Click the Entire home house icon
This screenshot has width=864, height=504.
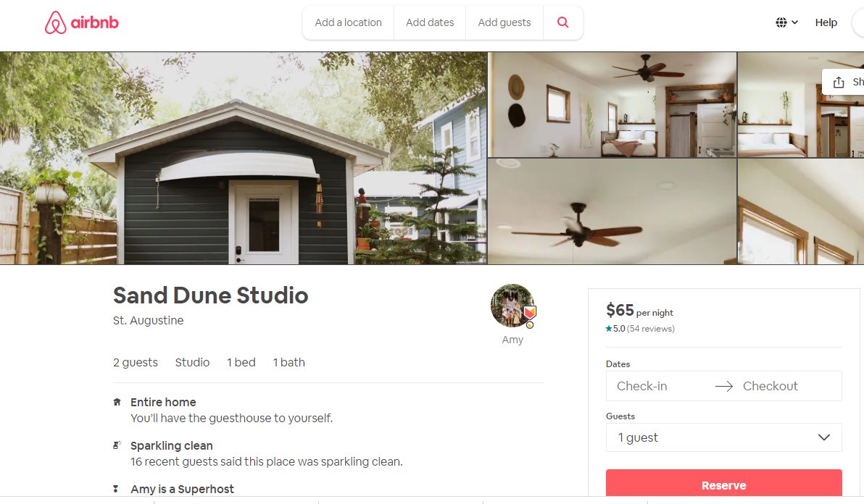[117, 402]
